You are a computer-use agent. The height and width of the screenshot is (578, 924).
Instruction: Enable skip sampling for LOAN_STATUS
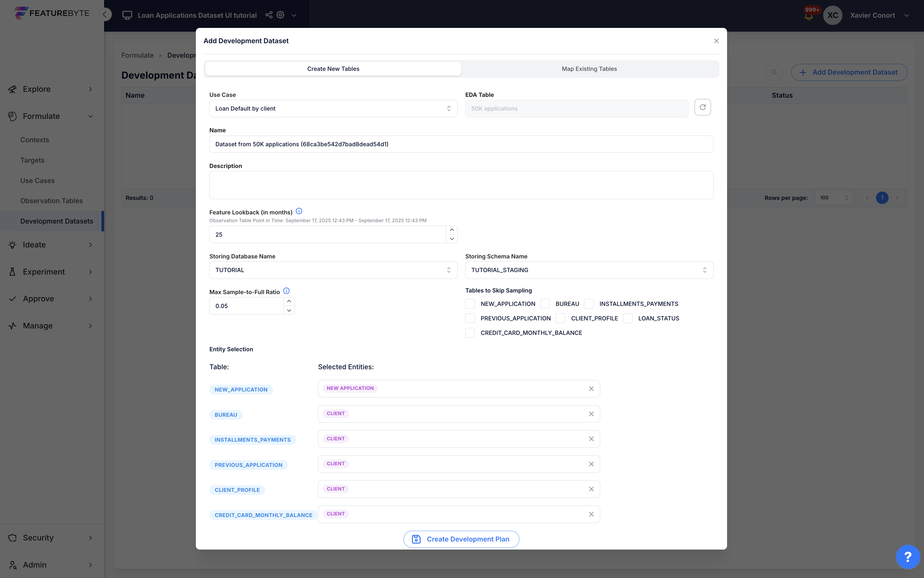point(628,319)
